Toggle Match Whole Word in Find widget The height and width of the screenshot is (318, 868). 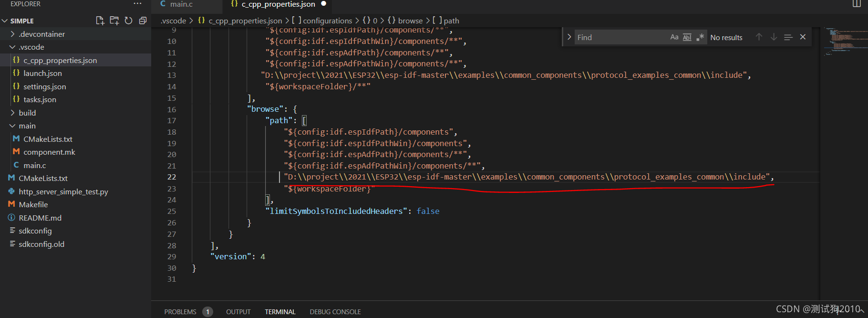687,37
